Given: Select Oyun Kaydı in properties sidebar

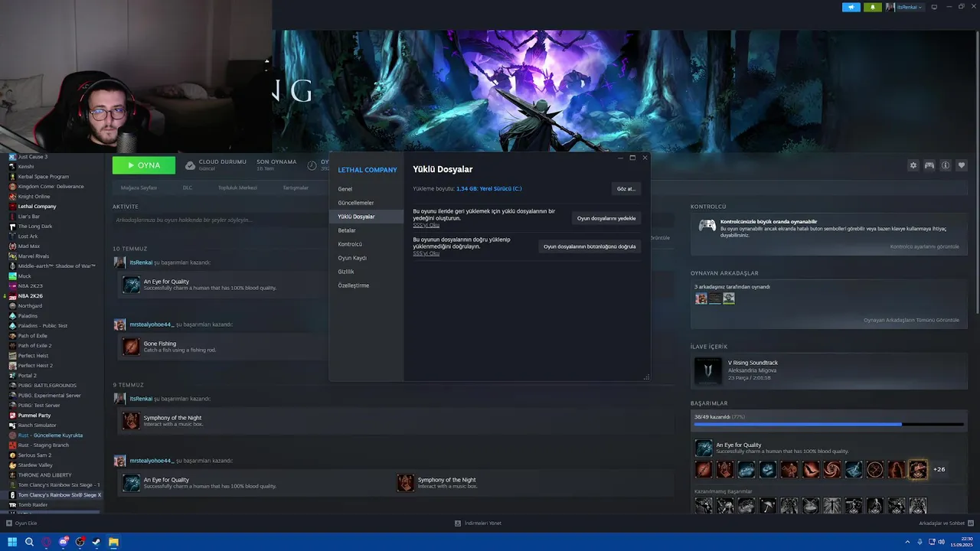Looking at the screenshot, I should 366,258.
